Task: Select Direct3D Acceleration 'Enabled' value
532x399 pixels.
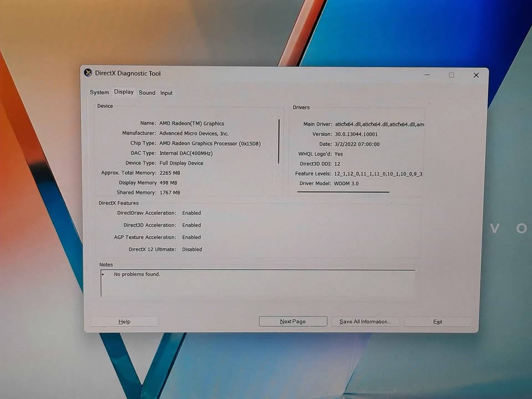Action: [x=191, y=226]
